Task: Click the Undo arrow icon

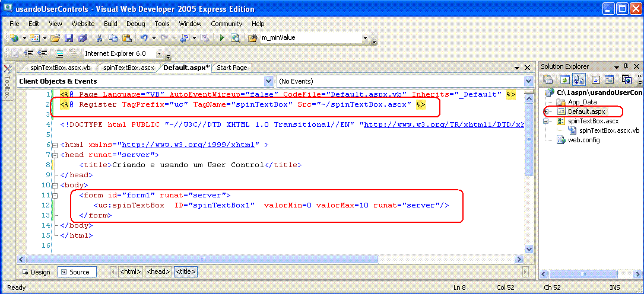Action: (144, 38)
